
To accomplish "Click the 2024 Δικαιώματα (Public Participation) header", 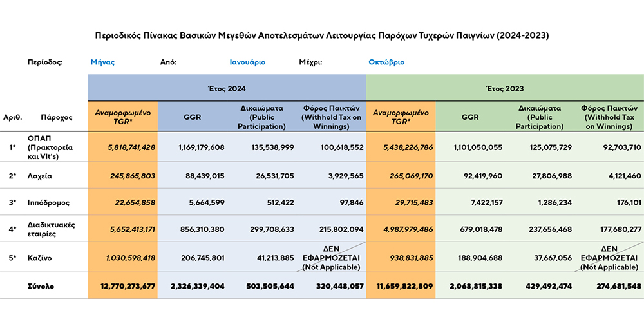I will (262, 117).
